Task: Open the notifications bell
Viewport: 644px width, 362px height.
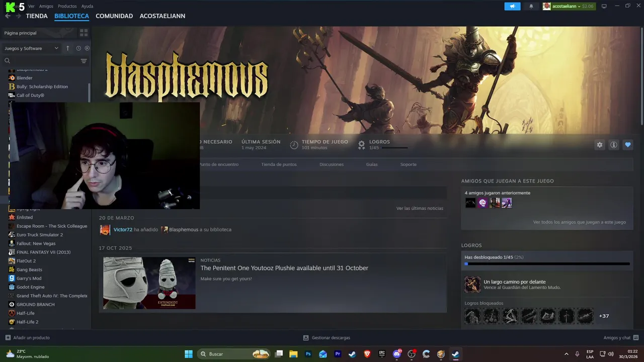Action: pos(531,6)
